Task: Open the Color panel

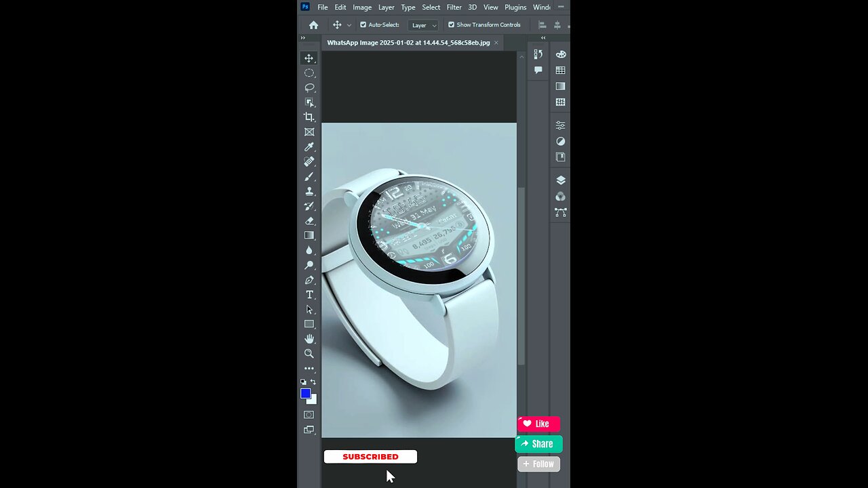Action: 561,54
